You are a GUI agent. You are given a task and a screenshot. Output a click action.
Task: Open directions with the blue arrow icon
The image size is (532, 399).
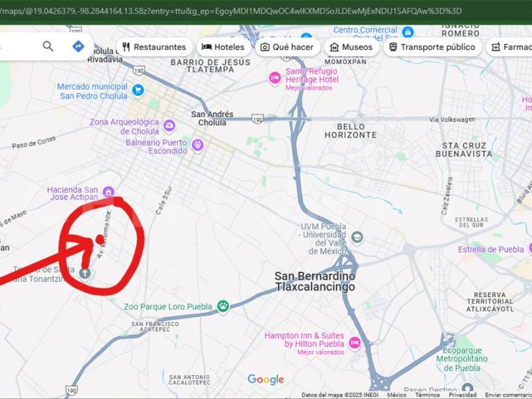(x=79, y=46)
